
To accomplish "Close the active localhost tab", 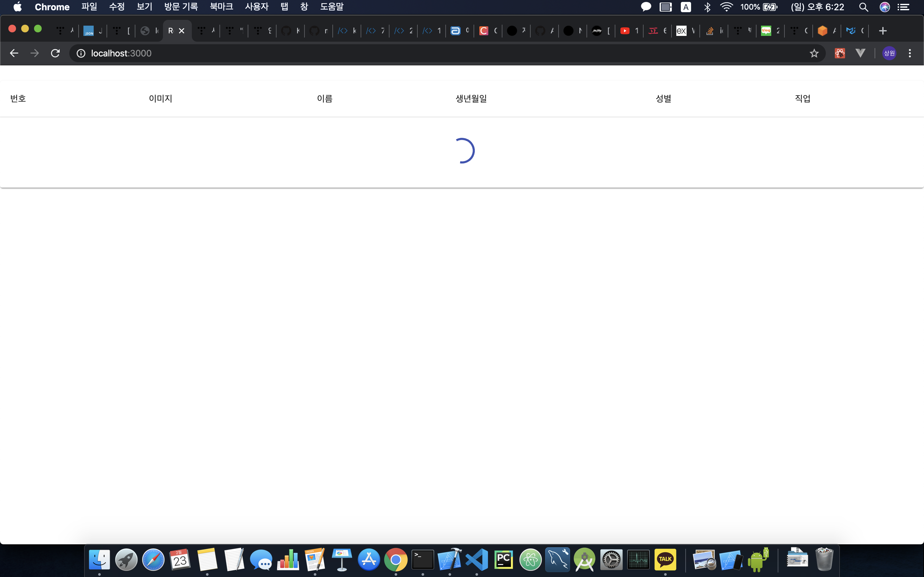I will click(182, 31).
